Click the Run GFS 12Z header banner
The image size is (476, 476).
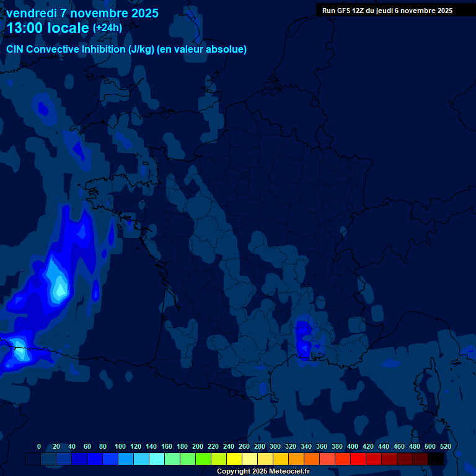387,11
